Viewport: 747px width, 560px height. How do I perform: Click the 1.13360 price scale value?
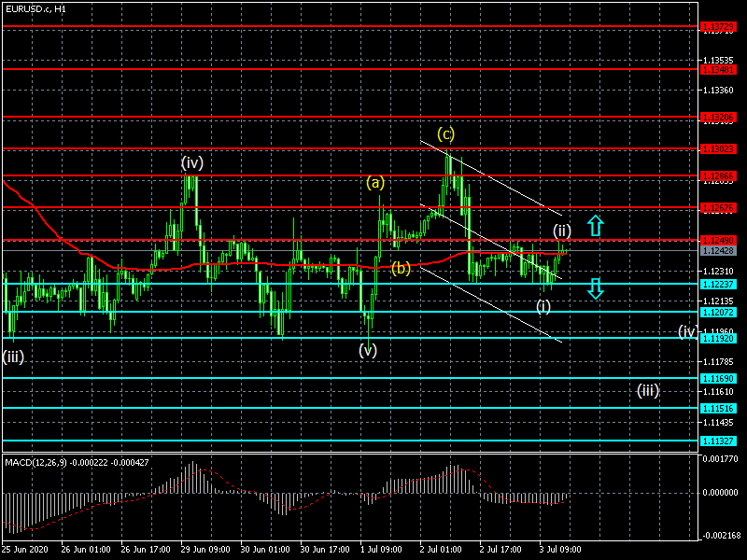[718, 90]
